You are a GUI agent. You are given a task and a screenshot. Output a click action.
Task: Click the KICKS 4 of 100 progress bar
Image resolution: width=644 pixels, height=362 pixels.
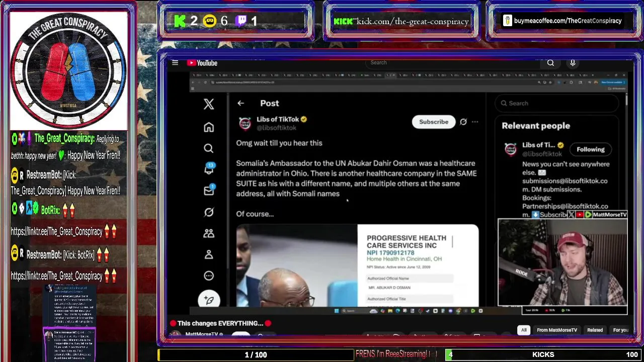pos(543,354)
